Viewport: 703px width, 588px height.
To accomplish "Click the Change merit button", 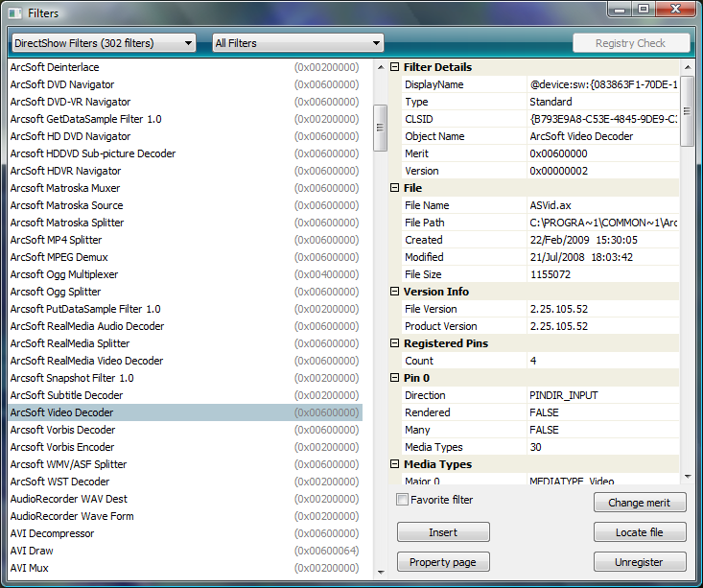I will (640, 503).
